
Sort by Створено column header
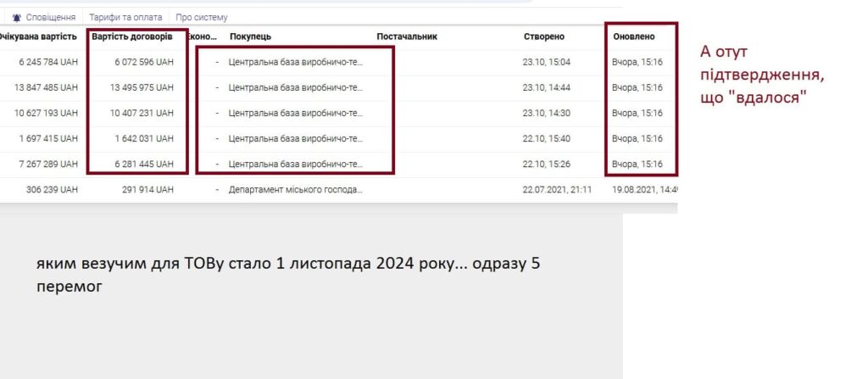[x=543, y=36]
